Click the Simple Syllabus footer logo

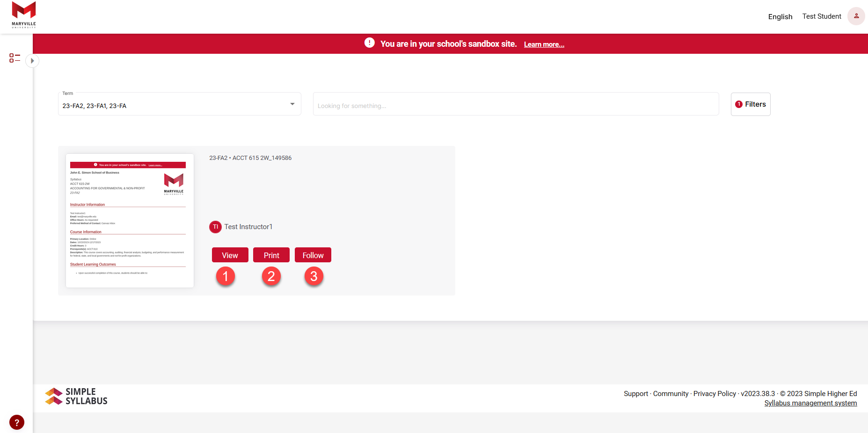click(76, 397)
